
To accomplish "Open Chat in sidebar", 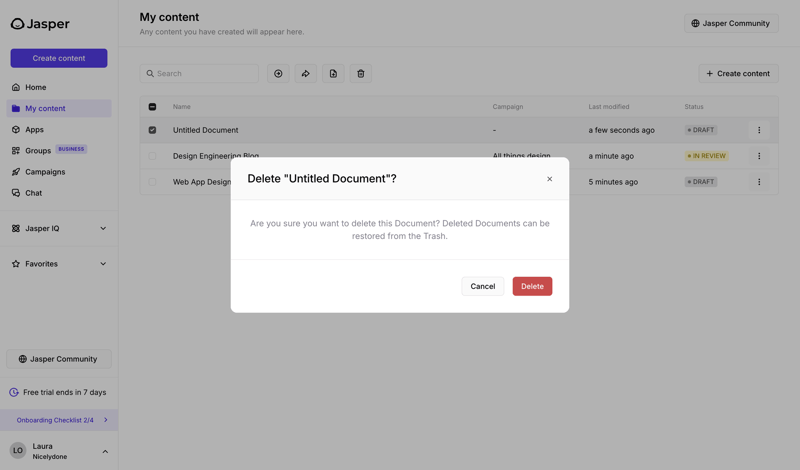I will [x=59, y=193].
